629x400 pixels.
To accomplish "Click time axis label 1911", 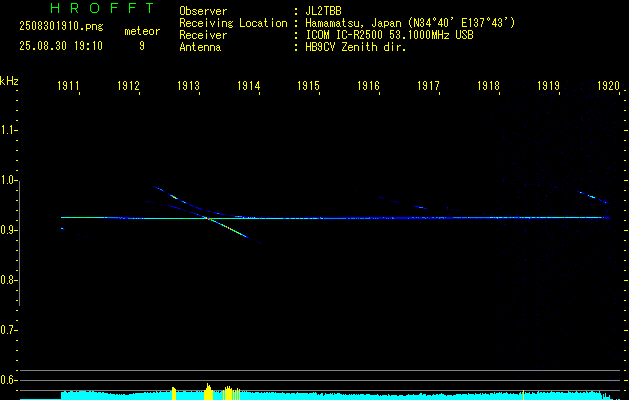I will tap(68, 86).
